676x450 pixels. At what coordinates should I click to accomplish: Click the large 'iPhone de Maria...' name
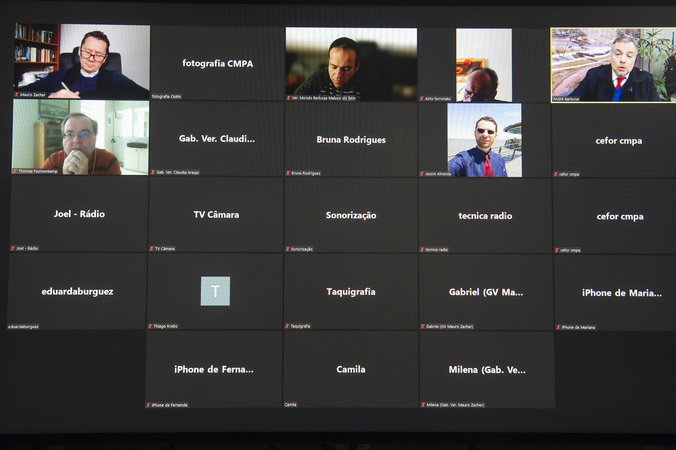622,293
